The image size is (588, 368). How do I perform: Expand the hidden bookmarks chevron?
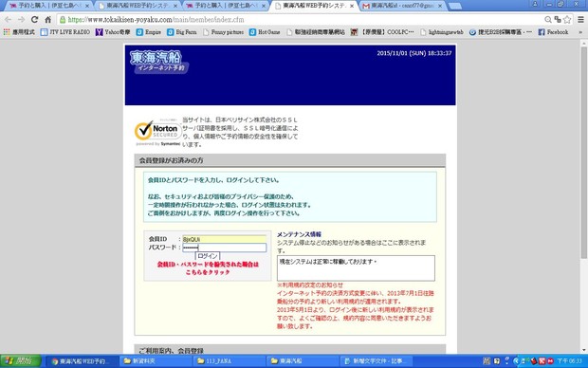pyautogui.click(x=580, y=32)
